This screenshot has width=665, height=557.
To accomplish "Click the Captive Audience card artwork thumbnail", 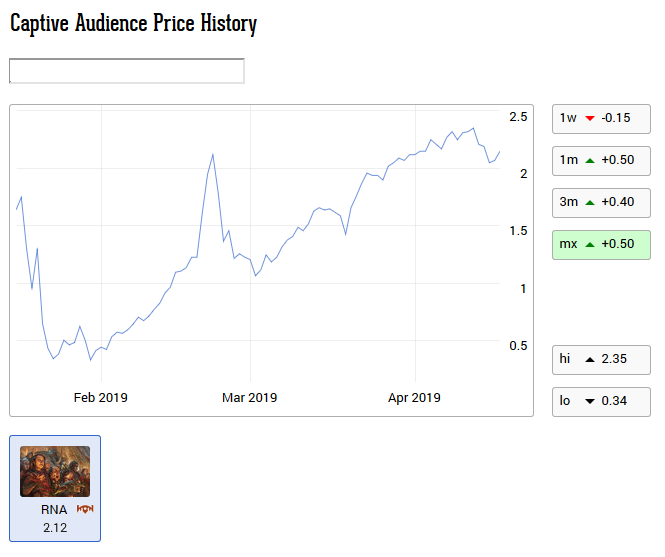I will [x=55, y=471].
